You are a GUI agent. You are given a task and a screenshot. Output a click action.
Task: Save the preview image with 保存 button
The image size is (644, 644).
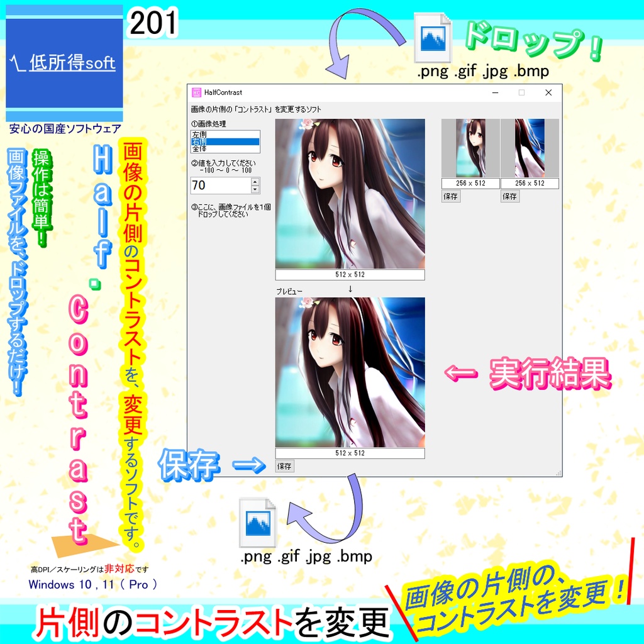tap(284, 466)
